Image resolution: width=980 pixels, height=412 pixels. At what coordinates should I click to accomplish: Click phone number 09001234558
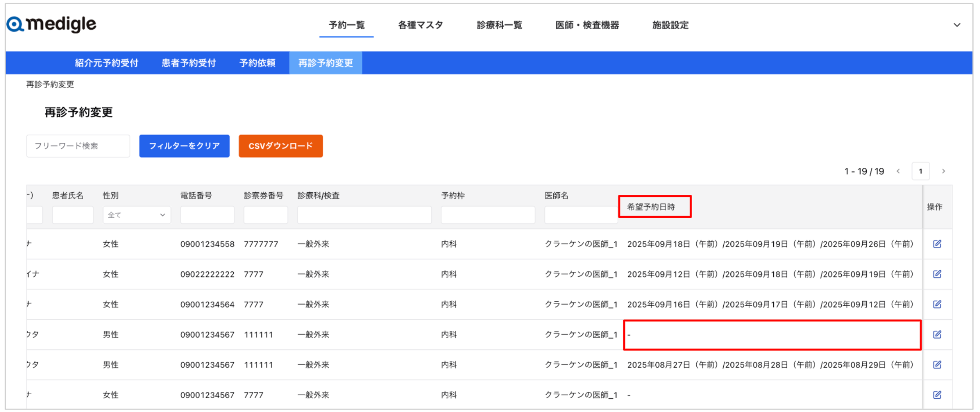click(x=207, y=244)
